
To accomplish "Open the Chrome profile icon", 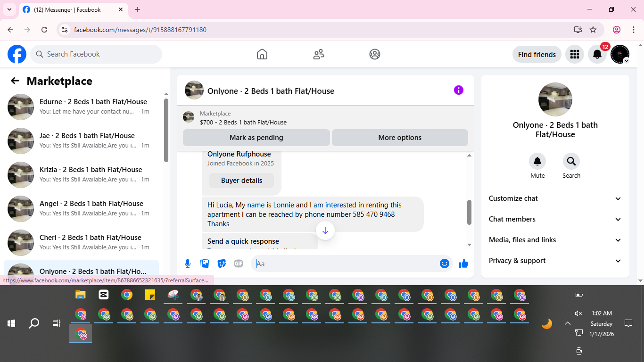I will tap(617, 30).
